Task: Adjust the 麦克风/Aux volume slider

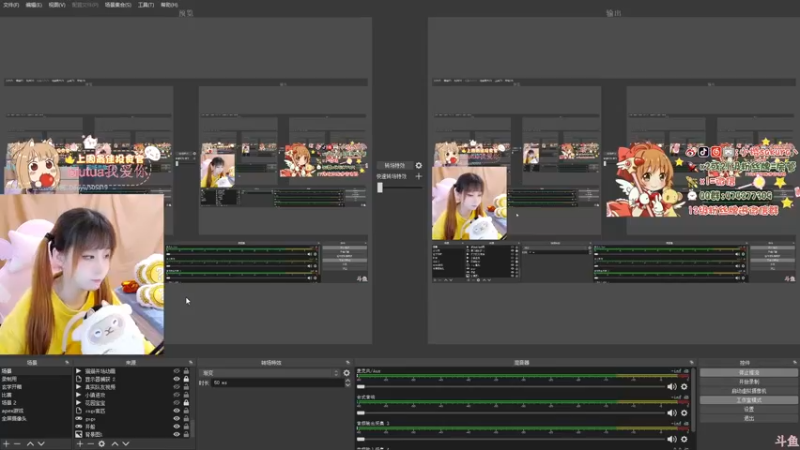Action: click(x=510, y=387)
